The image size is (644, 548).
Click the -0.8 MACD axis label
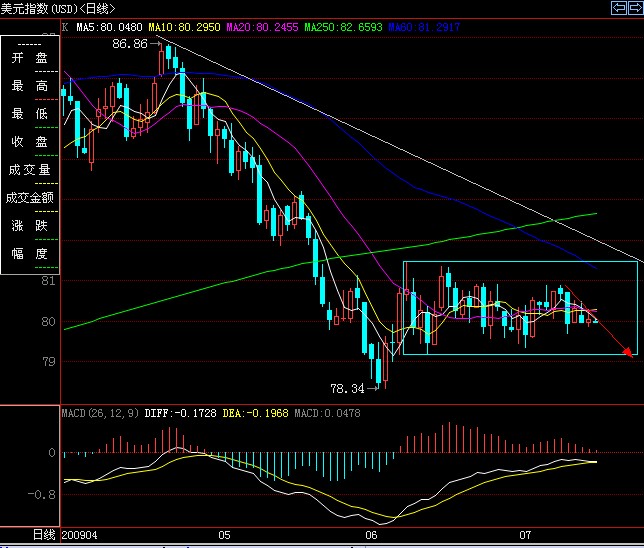(x=41, y=494)
